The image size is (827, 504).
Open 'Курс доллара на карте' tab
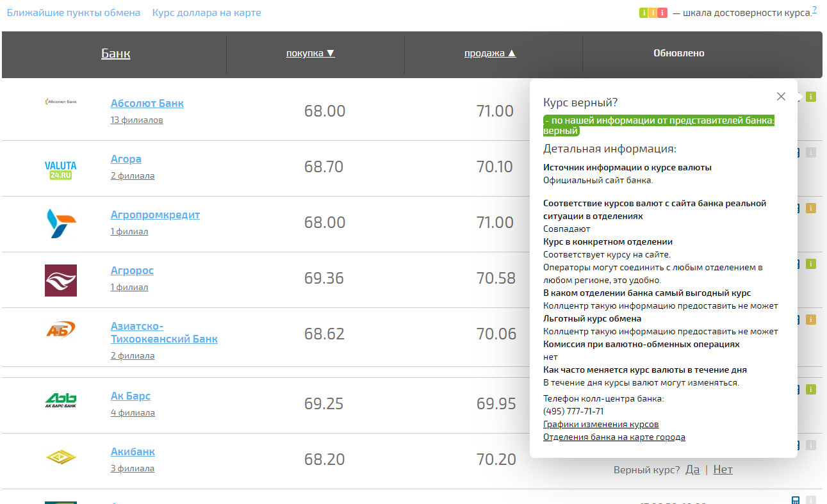point(206,13)
